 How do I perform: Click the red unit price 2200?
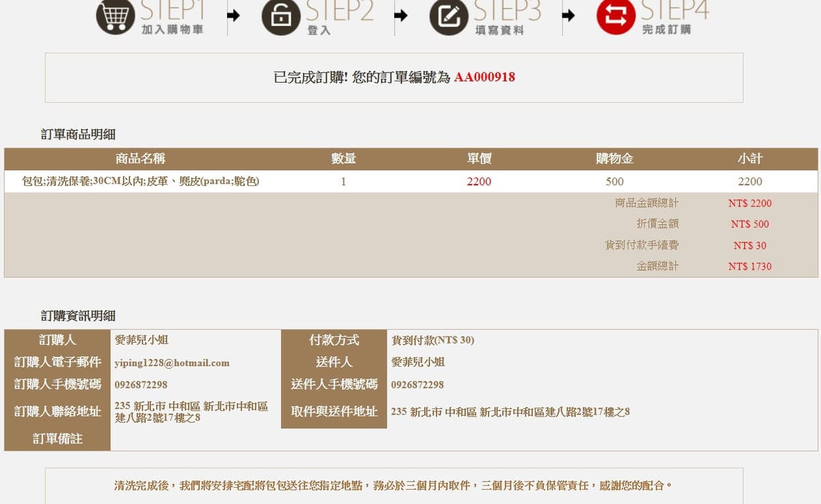(479, 182)
